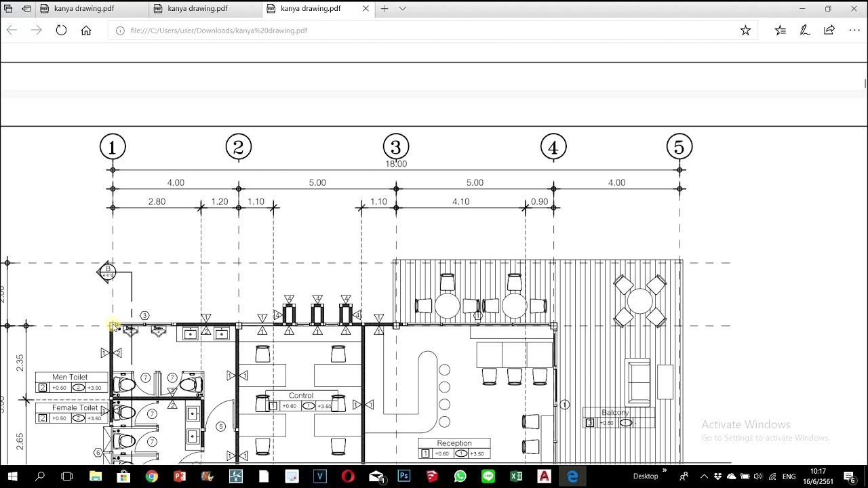The image size is (868, 488).
Task: Click the 2.80 dimension text
Action: point(157,202)
